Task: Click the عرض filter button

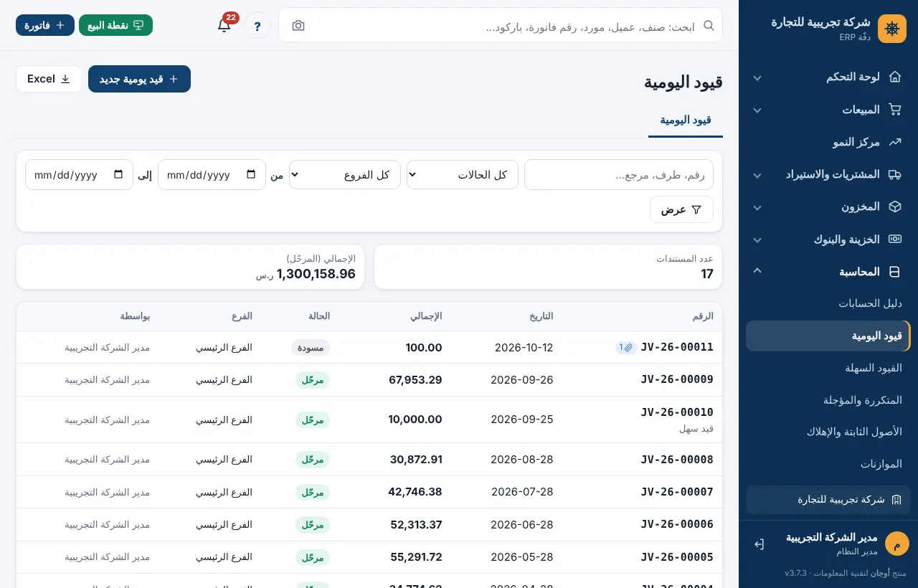Action: point(681,209)
